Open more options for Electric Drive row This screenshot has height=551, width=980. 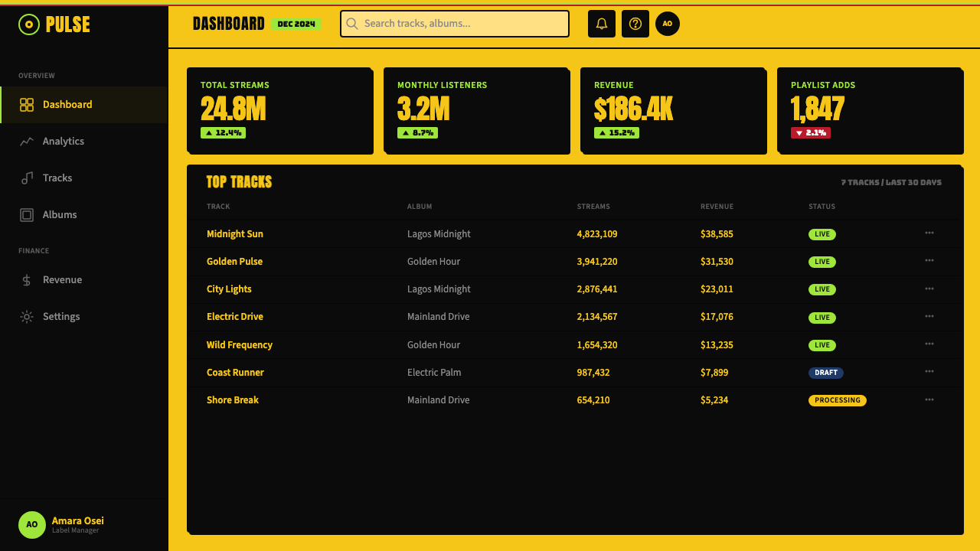929,316
